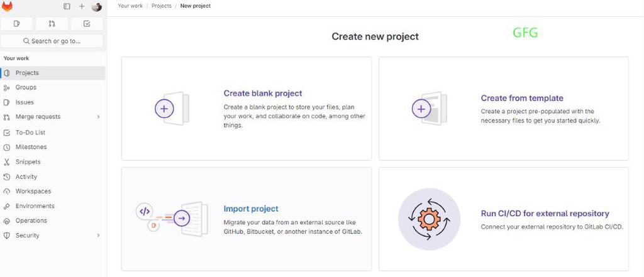Screen dimensions: 644x277
Task: Select Projects in the sidebar
Action: [27, 73]
